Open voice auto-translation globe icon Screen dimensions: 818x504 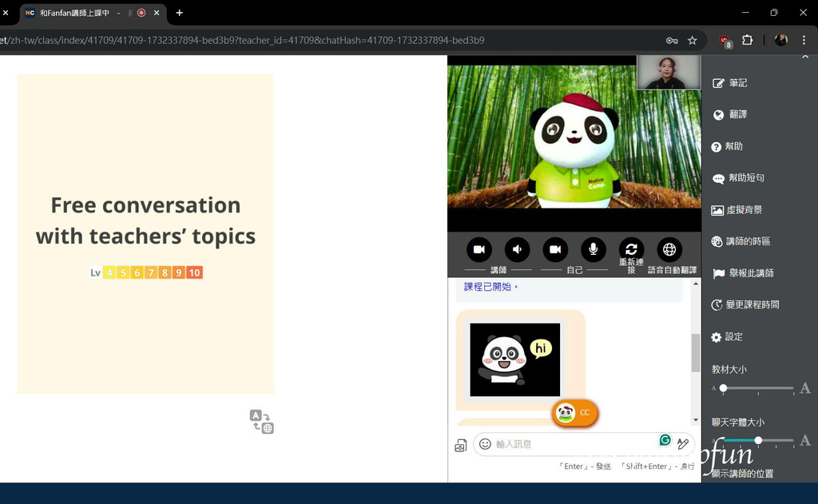tap(669, 250)
